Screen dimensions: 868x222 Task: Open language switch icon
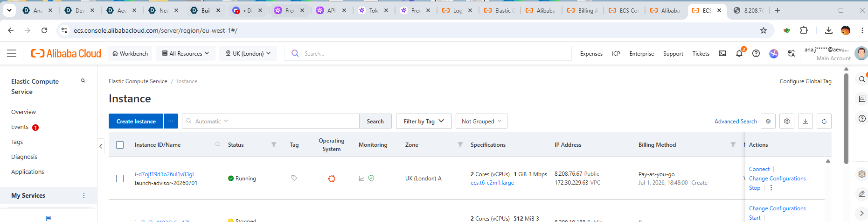[792, 53]
